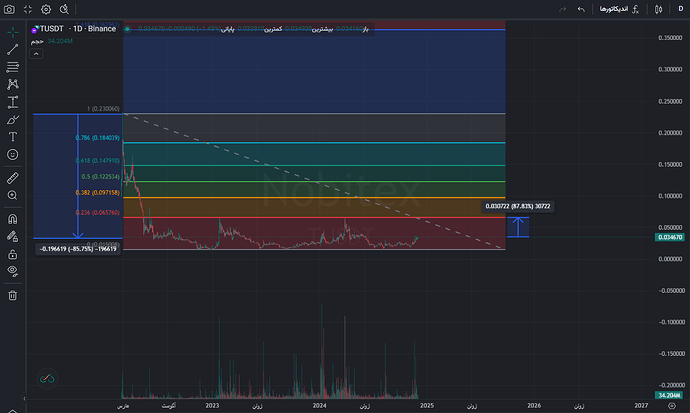
Task: Open chart settings gear
Action: pyautogui.click(x=46, y=9)
